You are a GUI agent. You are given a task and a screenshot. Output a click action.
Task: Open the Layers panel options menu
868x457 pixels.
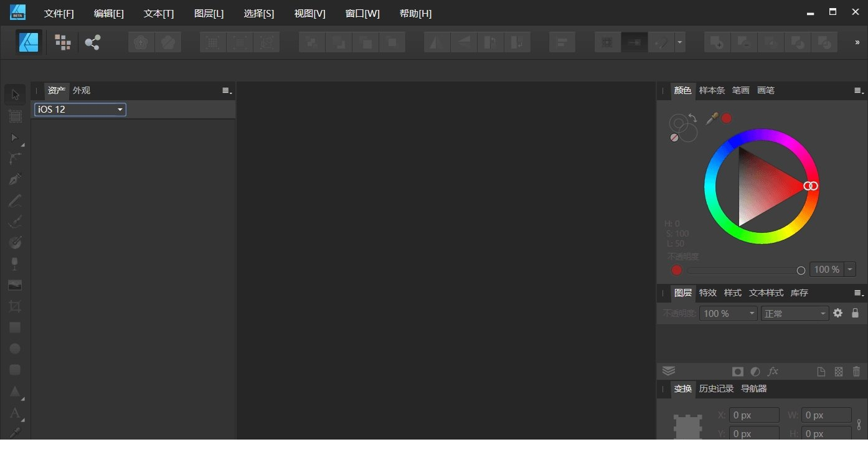tap(857, 293)
